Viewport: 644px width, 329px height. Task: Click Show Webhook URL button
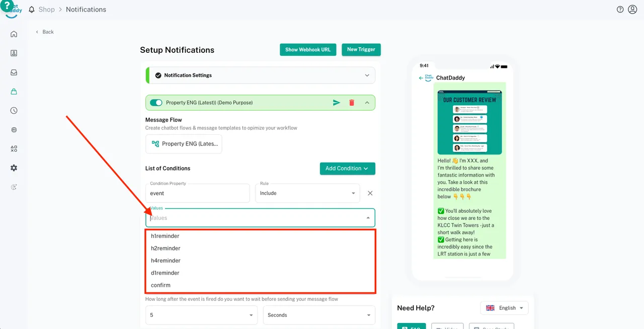pyautogui.click(x=308, y=50)
